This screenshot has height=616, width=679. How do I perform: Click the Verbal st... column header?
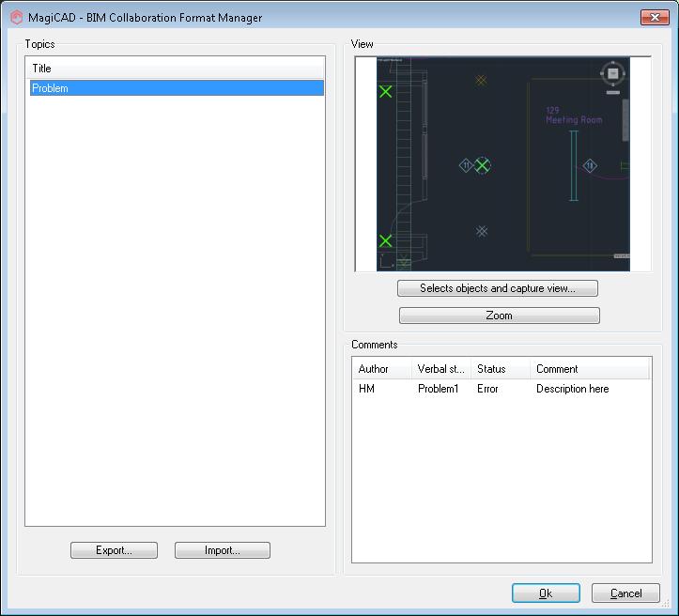click(x=440, y=369)
